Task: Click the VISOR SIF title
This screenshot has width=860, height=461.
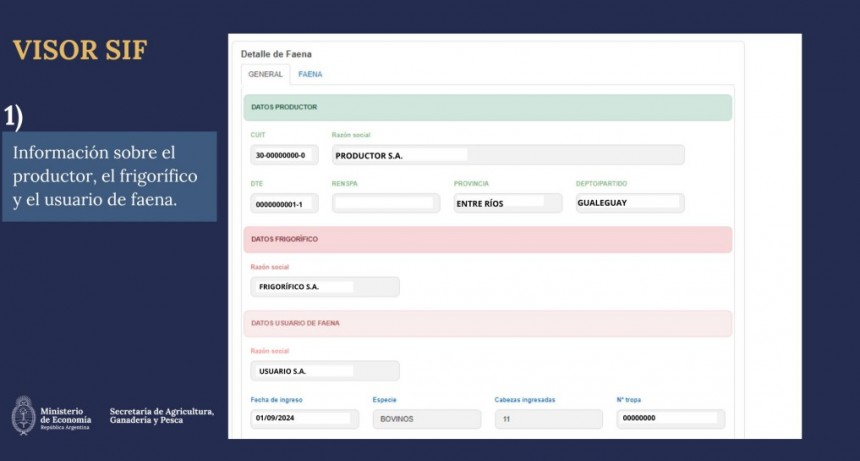Action: (x=80, y=50)
